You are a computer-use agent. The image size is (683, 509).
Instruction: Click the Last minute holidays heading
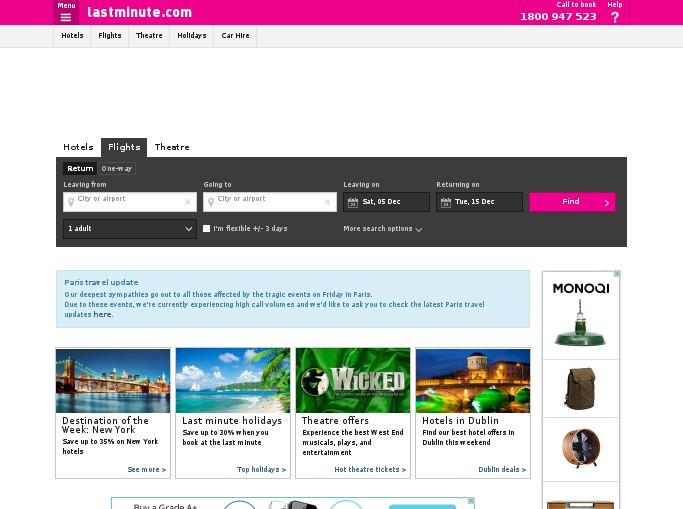coord(232,421)
